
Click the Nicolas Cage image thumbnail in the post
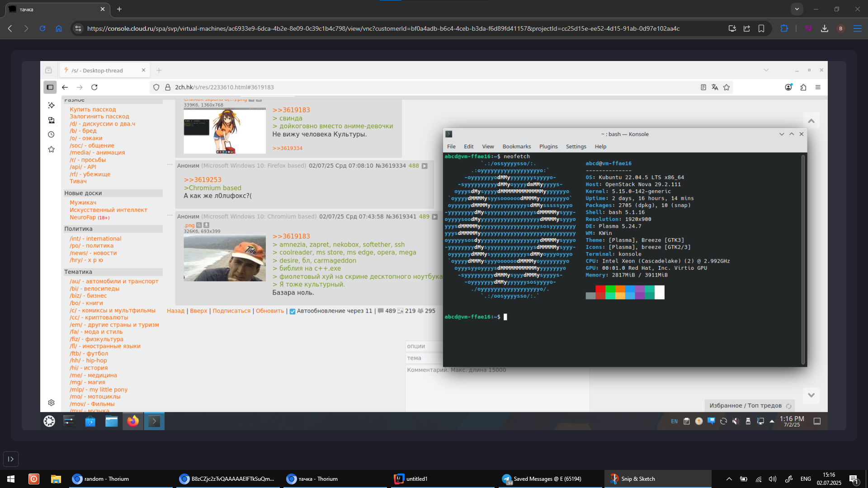coord(224,258)
